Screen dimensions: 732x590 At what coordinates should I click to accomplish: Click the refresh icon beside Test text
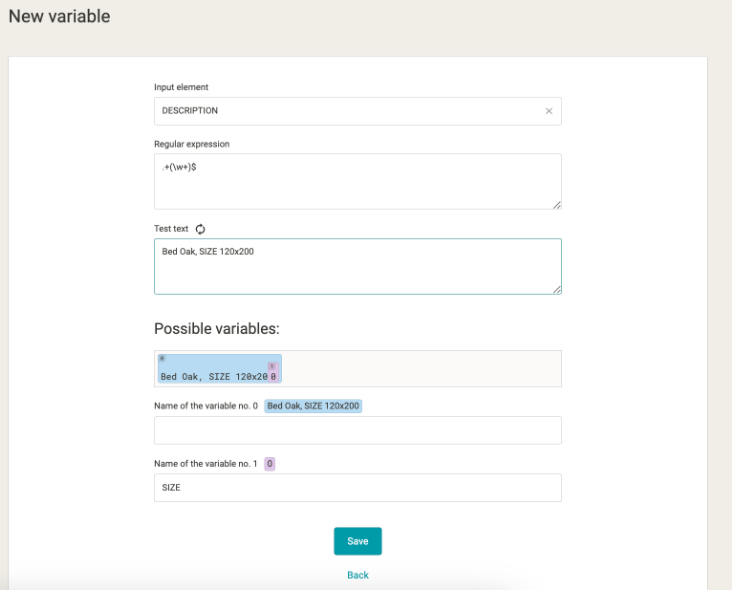coord(200,229)
